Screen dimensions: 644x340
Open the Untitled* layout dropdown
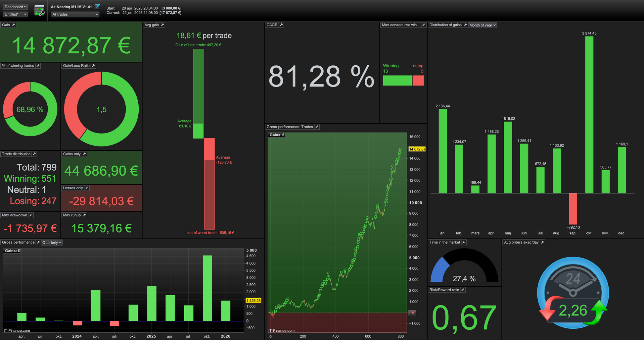pyautogui.click(x=15, y=14)
